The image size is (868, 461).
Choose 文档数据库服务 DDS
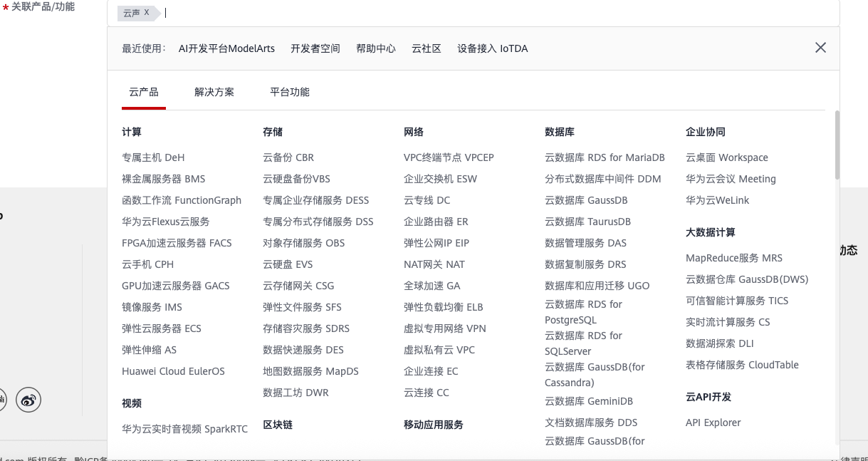point(591,423)
